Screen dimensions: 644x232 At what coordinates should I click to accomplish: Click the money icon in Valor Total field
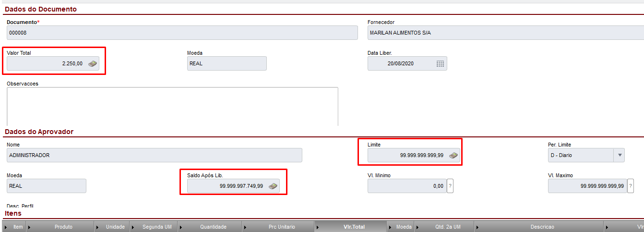(93, 63)
